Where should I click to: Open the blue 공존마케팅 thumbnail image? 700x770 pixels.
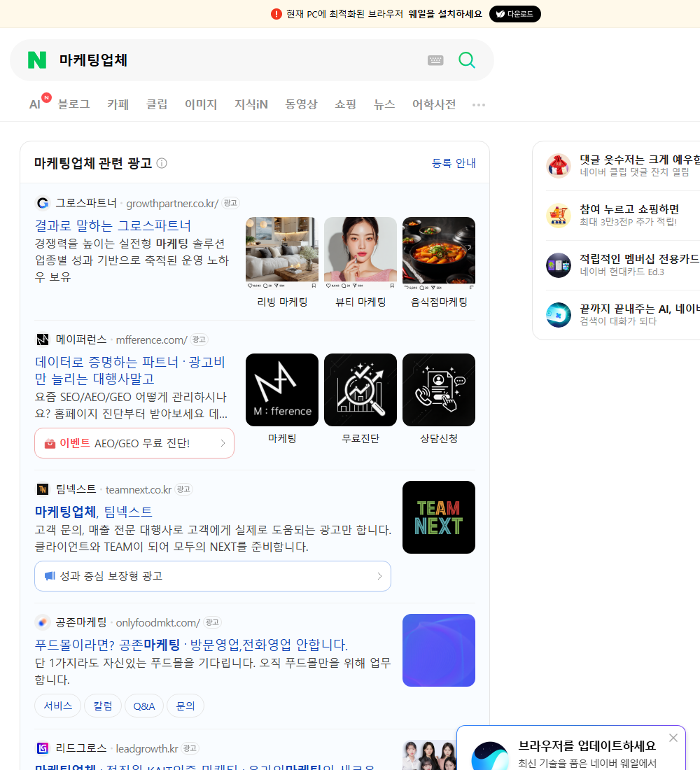pyautogui.click(x=439, y=650)
